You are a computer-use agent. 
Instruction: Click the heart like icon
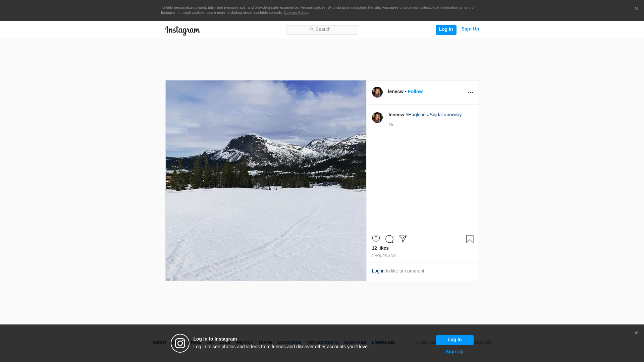[376, 239]
